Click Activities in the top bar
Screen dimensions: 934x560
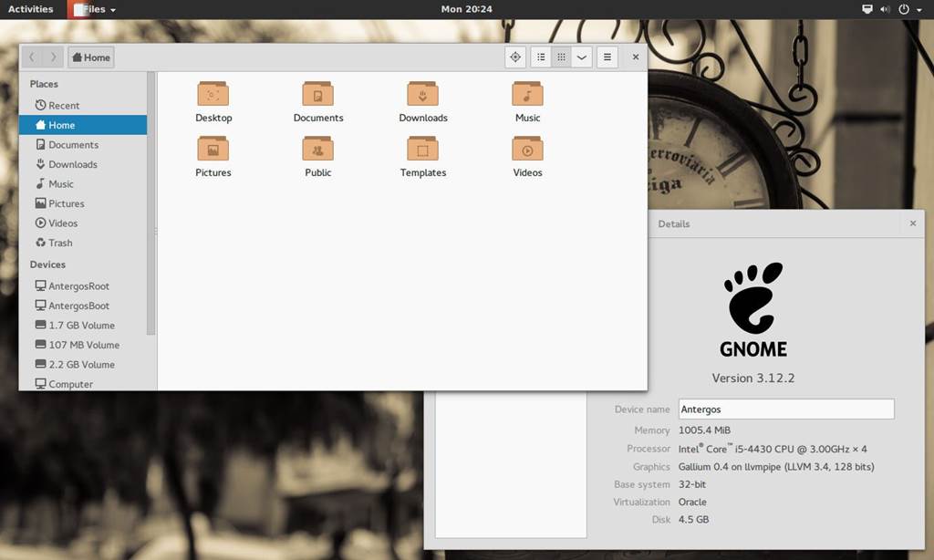[30, 9]
